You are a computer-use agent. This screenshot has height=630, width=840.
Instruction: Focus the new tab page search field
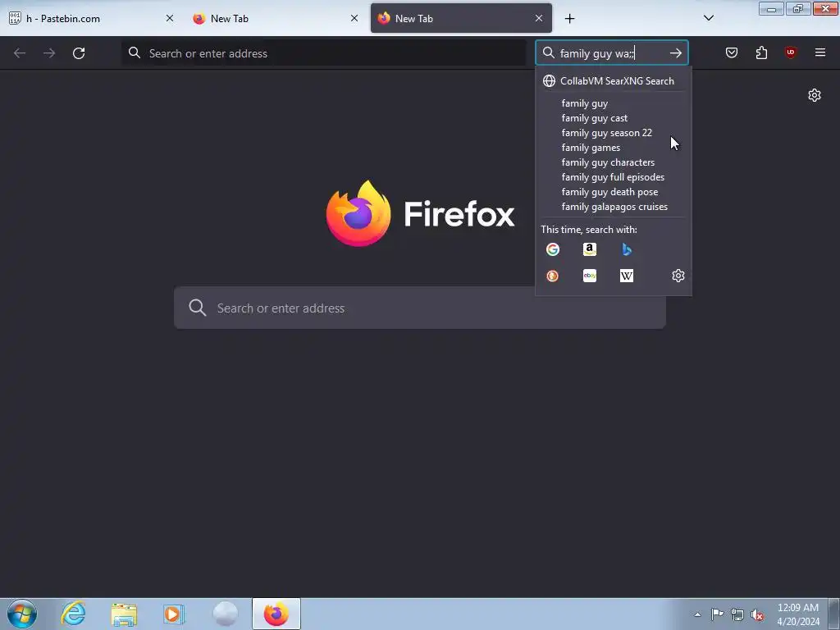[x=420, y=308]
